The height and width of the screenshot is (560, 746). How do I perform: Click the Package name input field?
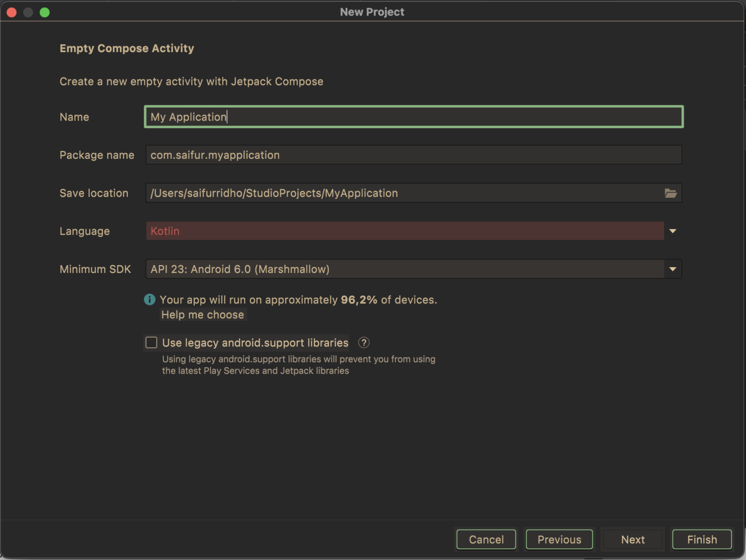(x=413, y=155)
